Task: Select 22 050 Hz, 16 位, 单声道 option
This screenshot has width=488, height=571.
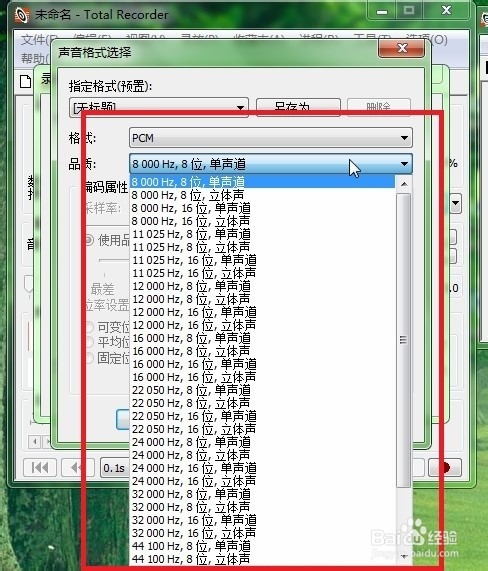Action: tap(262, 416)
